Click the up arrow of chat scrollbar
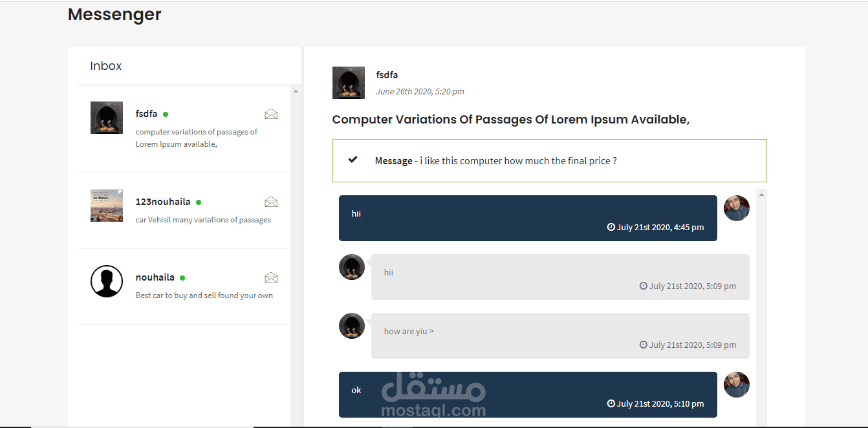868x428 pixels. (761, 195)
